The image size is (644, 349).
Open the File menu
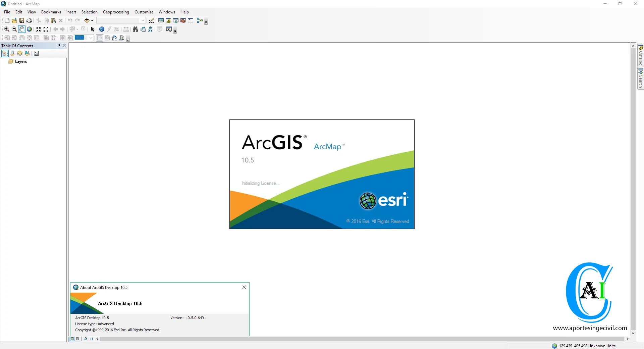click(7, 12)
